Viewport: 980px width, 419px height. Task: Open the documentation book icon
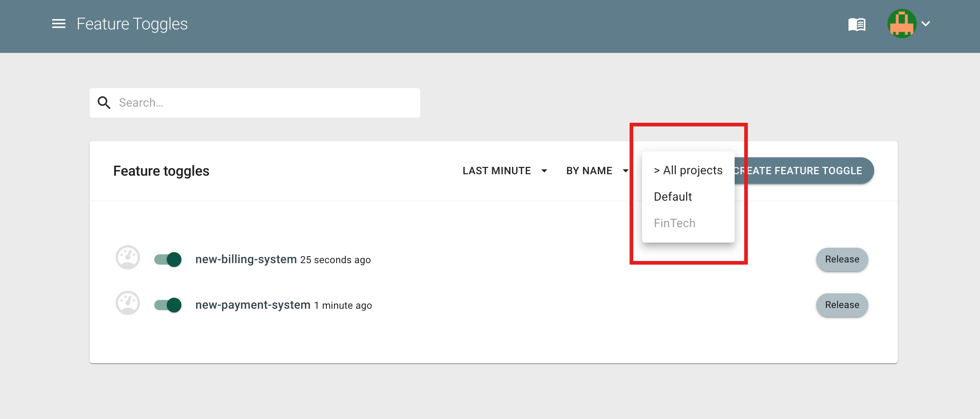[857, 25]
